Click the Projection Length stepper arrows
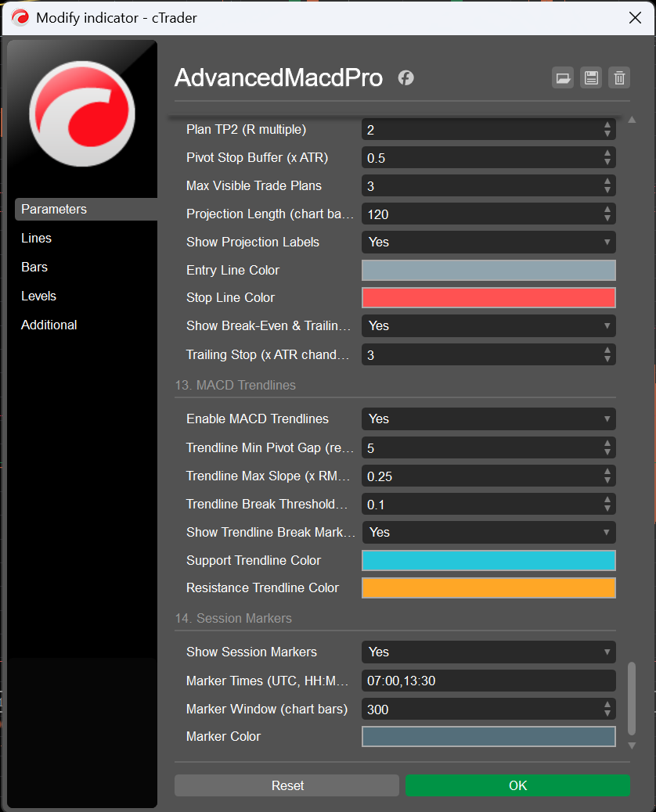 pyautogui.click(x=607, y=214)
